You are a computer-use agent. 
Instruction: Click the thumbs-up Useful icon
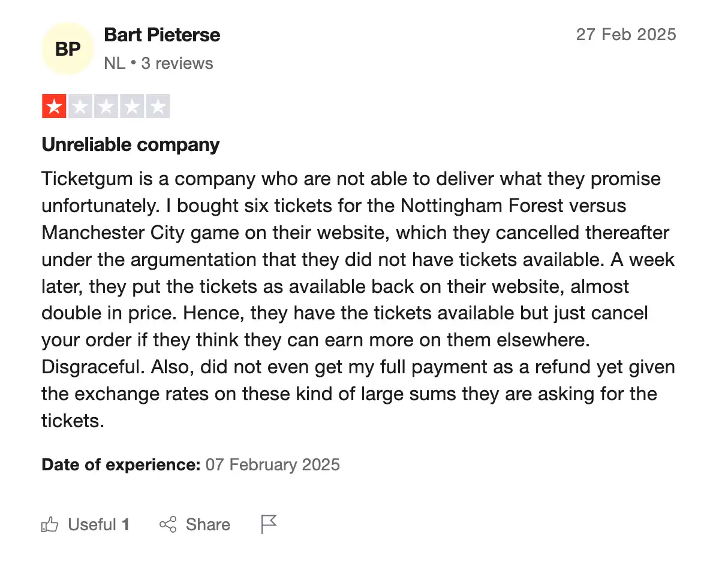[50, 524]
